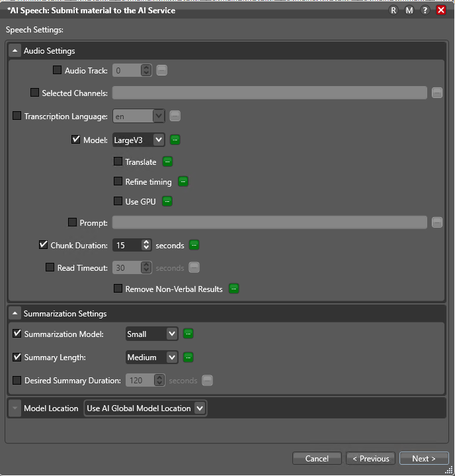This screenshot has width=455, height=476.
Task: Proceed with the Next button
Action: coord(424,458)
